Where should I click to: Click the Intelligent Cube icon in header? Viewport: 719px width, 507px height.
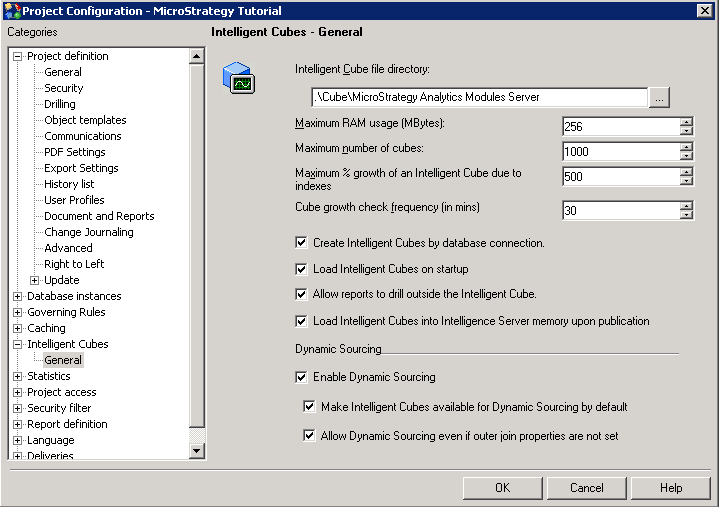(239, 78)
